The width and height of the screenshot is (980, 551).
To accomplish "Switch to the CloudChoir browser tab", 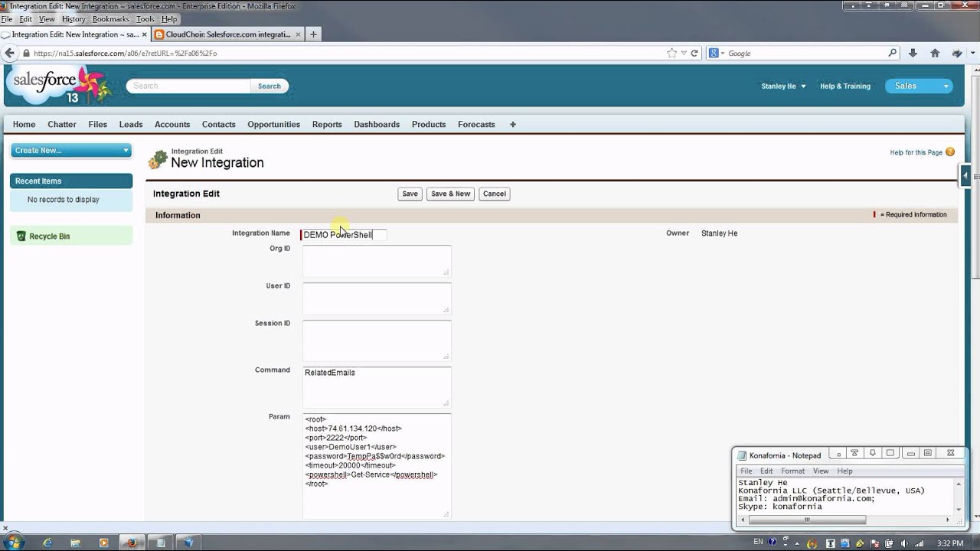I will [x=227, y=34].
